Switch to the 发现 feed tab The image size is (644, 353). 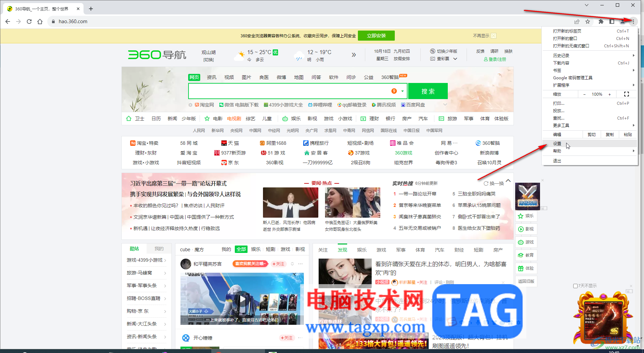click(x=342, y=250)
